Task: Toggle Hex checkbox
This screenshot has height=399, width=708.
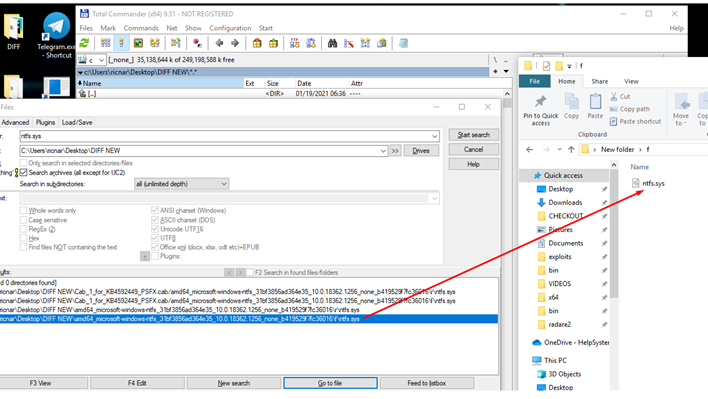Action: tap(23, 238)
